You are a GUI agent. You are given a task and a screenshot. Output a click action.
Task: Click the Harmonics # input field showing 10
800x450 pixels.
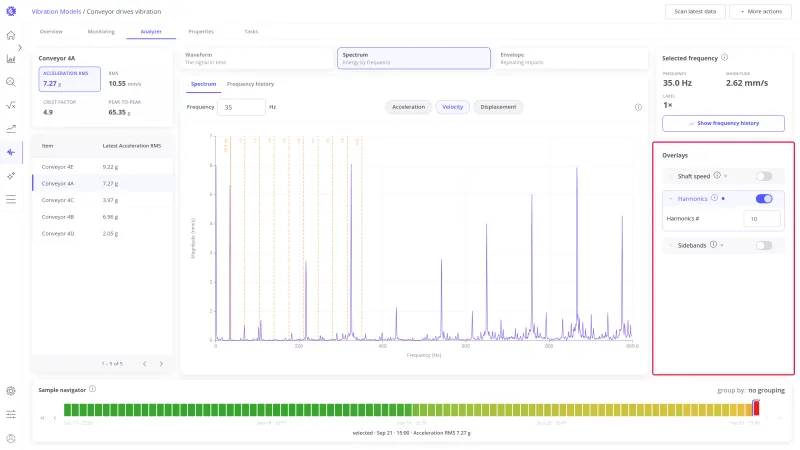pyautogui.click(x=762, y=218)
